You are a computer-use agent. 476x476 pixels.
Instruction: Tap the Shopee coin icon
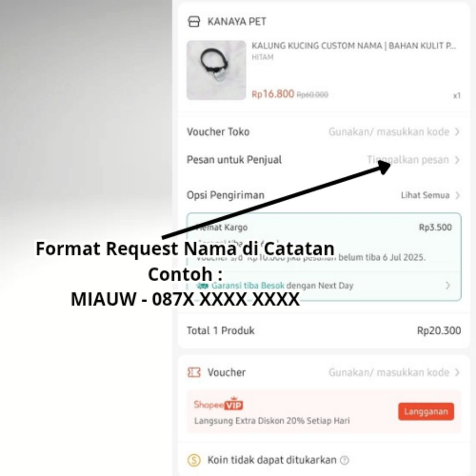pyautogui.click(x=194, y=460)
